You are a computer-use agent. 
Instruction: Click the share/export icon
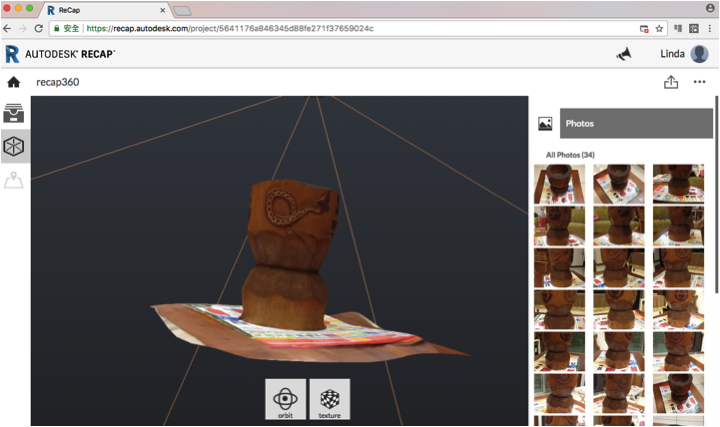pos(671,82)
